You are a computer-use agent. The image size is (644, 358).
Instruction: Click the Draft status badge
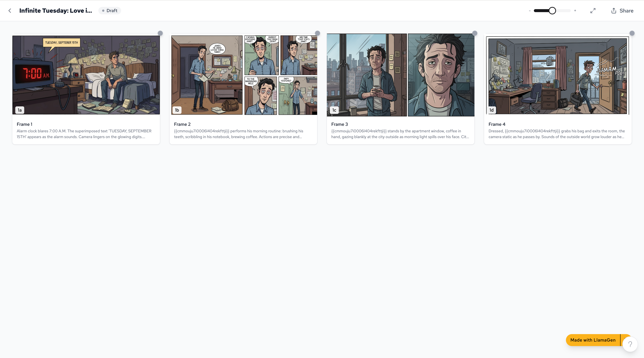110,11
